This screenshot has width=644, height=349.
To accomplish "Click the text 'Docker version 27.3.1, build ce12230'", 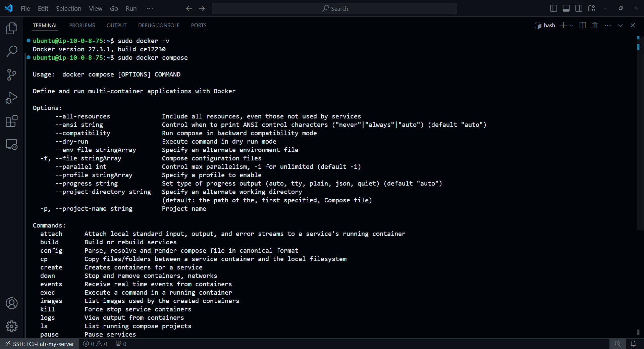I will pyautogui.click(x=99, y=49).
